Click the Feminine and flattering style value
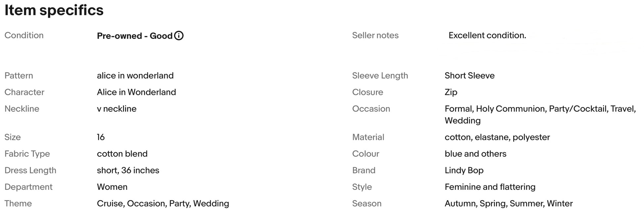This screenshot has height=212, width=644. point(490,187)
